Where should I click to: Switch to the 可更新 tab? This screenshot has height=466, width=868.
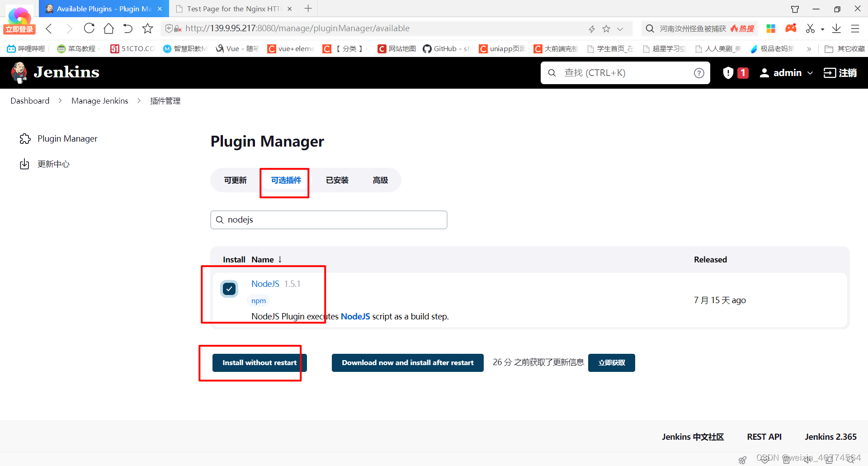[235, 180]
